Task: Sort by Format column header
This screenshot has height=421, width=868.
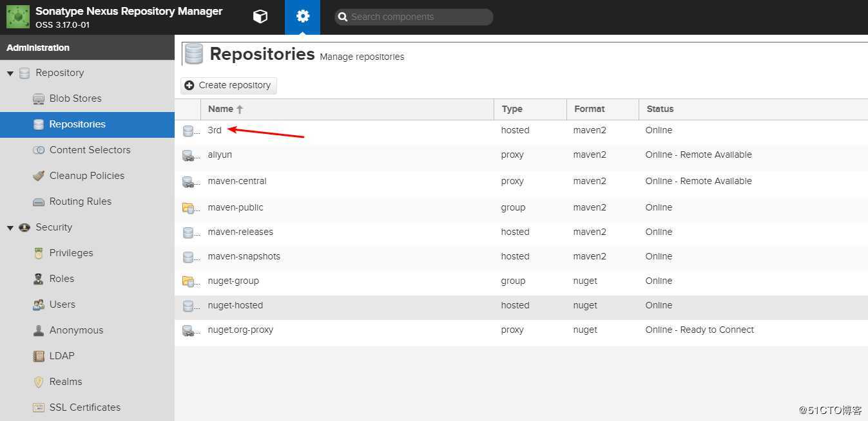Action: [x=603, y=109]
